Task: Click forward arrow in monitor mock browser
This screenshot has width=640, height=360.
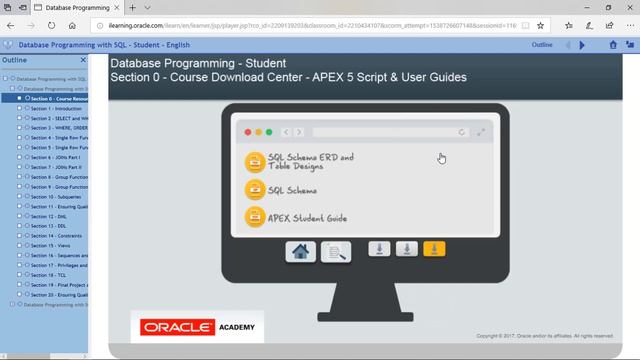Action: [x=299, y=132]
